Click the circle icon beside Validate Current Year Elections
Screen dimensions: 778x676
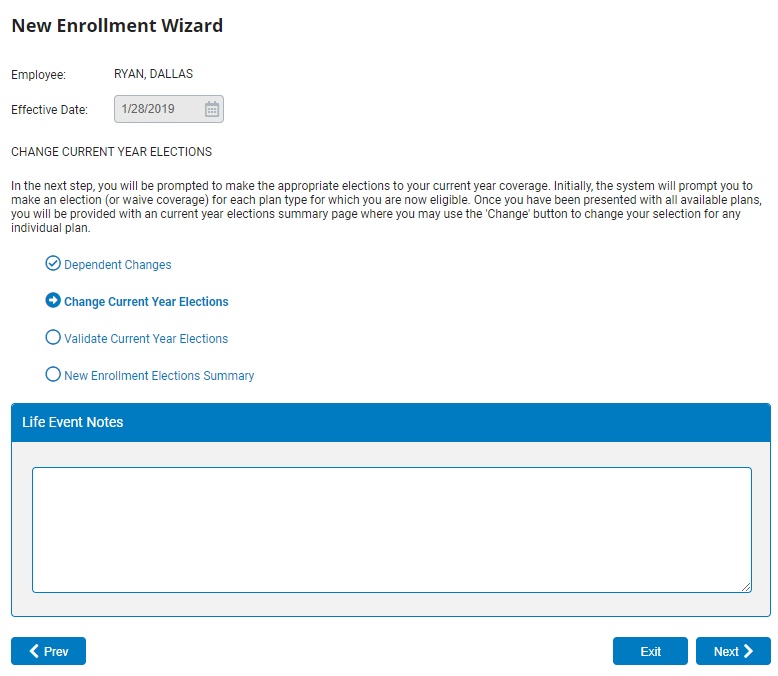click(53, 338)
